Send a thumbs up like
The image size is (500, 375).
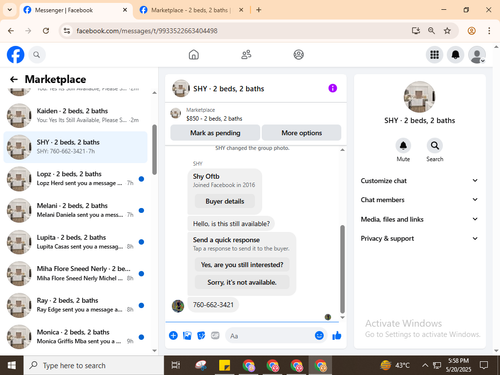(x=337, y=336)
